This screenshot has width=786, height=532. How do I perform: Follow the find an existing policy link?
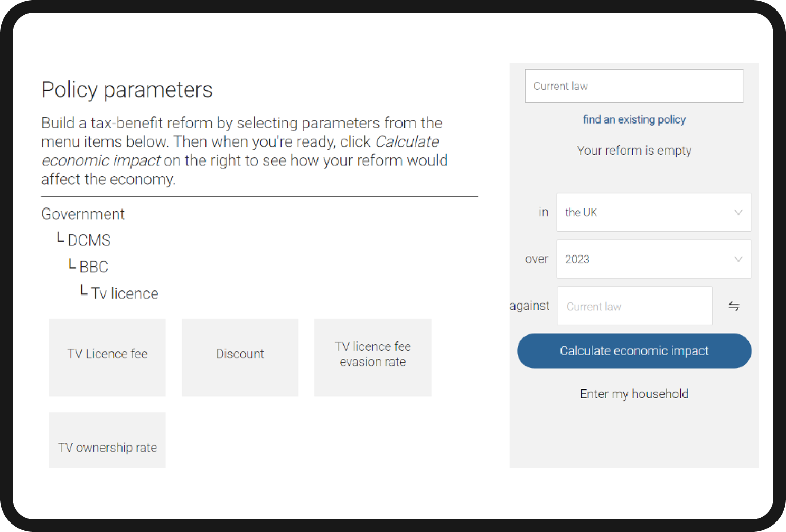tap(634, 119)
